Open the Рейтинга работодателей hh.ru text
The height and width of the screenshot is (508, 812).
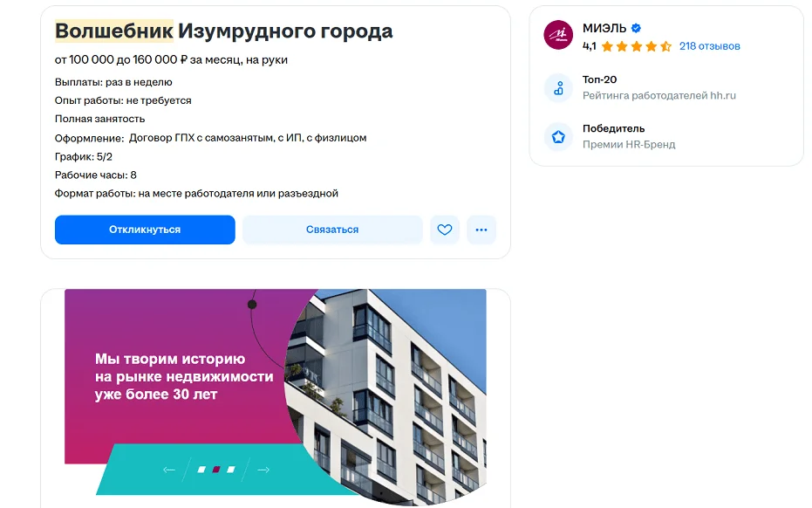tap(659, 95)
